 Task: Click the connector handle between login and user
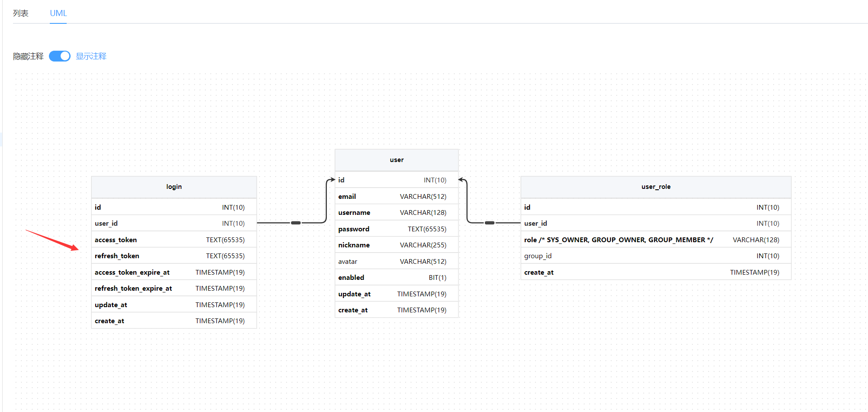click(296, 223)
